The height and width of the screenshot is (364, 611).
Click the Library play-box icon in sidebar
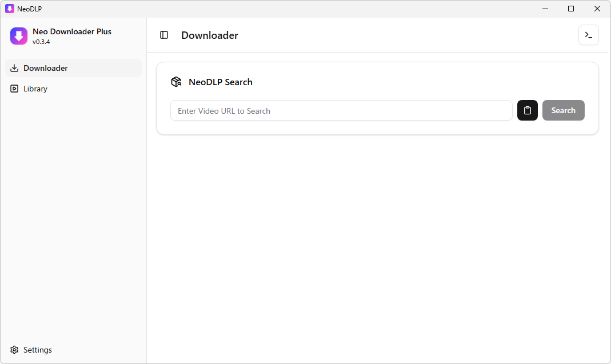[x=14, y=89]
